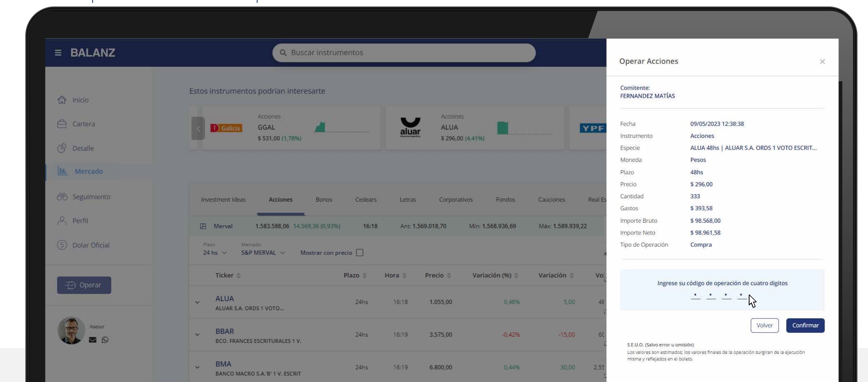Click the Detalle pie chart icon
Image resolution: width=868 pixels, height=382 pixels.
tap(62, 148)
